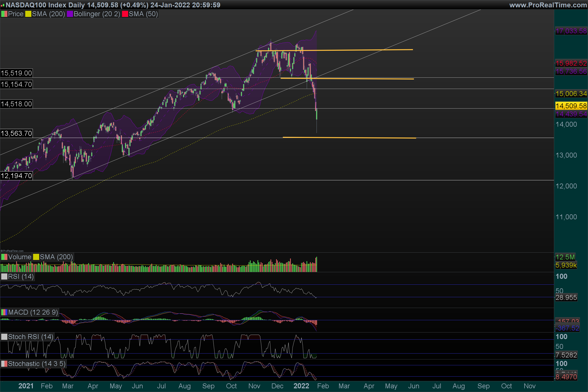Select the 13,563.70 support level label
The image size is (588, 392).
click(x=16, y=133)
